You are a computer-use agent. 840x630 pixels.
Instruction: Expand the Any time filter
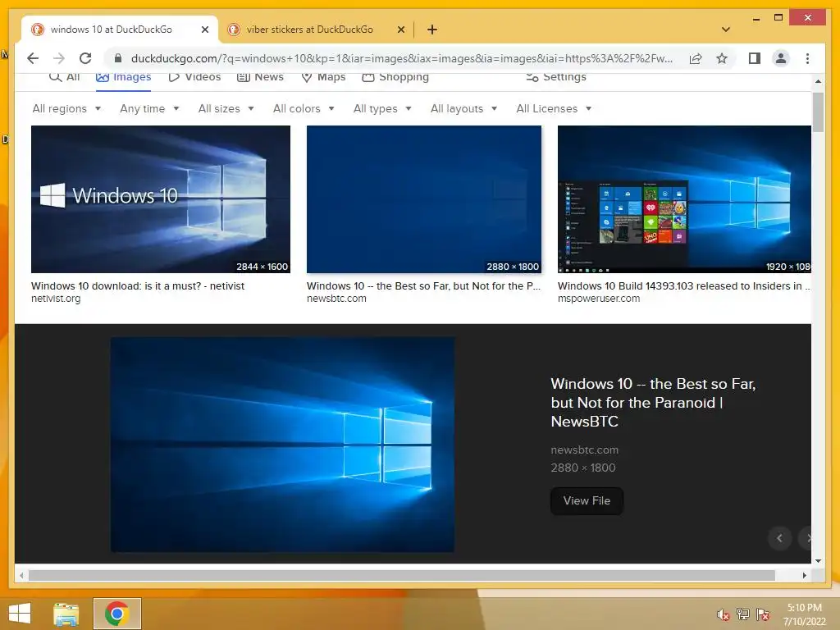click(149, 109)
